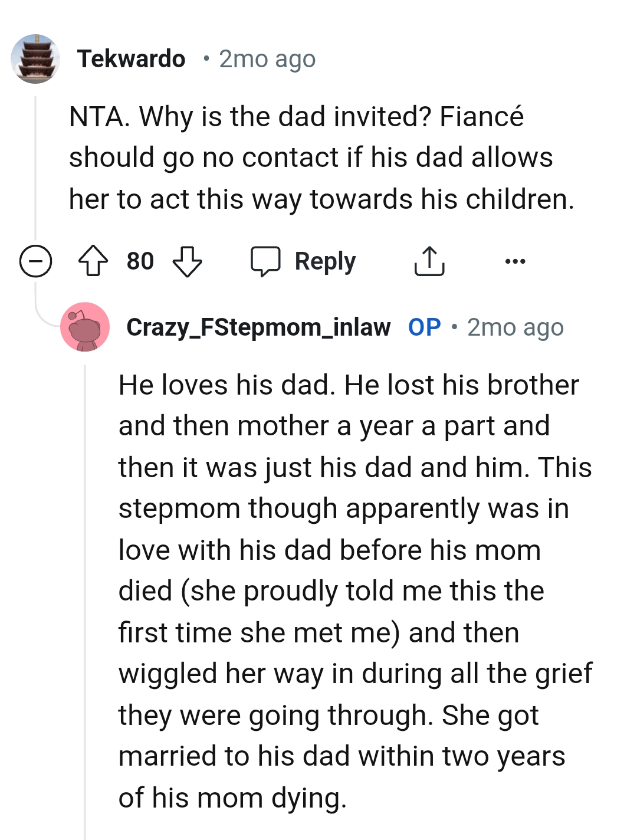
Task: Open the share options for the comment
Action: pyautogui.click(x=429, y=261)
